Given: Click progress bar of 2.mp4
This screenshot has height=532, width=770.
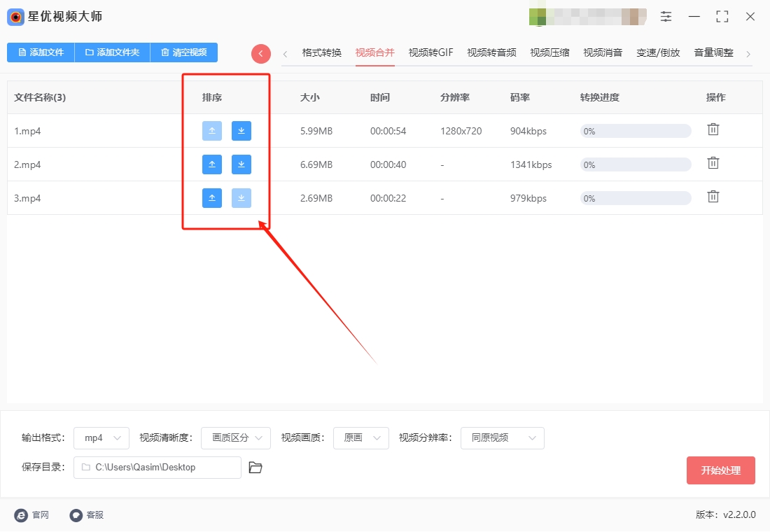Looking at the screenshot, I should pos(636,164).
